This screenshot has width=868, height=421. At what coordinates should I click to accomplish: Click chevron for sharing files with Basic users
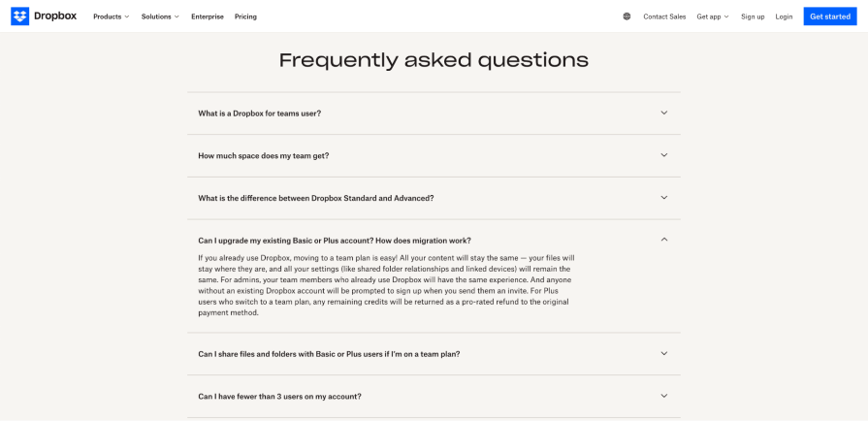pos(664,353)
